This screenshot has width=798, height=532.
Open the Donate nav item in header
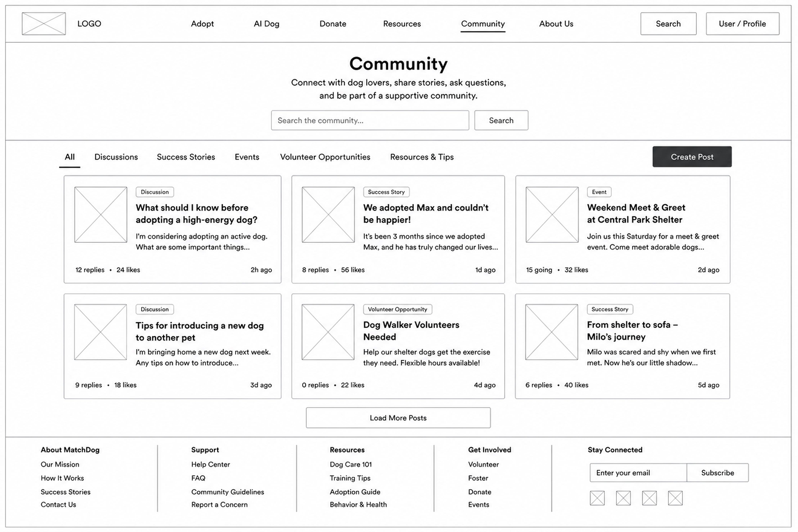[333, 24]
